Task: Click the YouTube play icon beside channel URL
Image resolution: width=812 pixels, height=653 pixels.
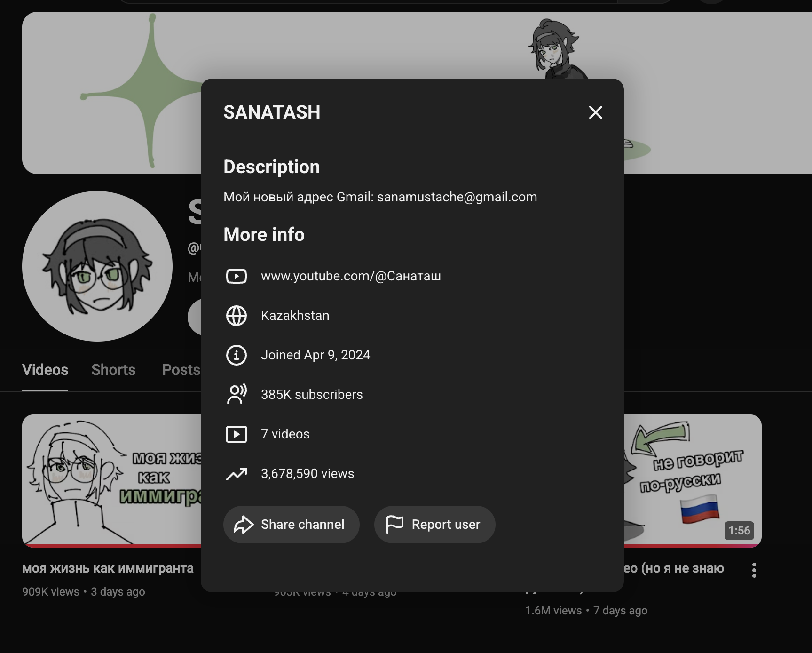Action: click(x=236, y=276)
